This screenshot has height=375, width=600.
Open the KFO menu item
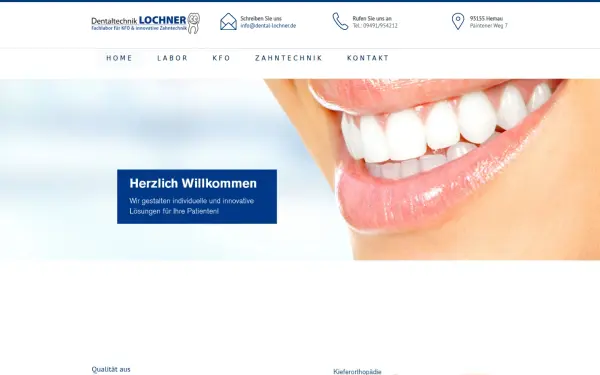(x=222, y=58)
